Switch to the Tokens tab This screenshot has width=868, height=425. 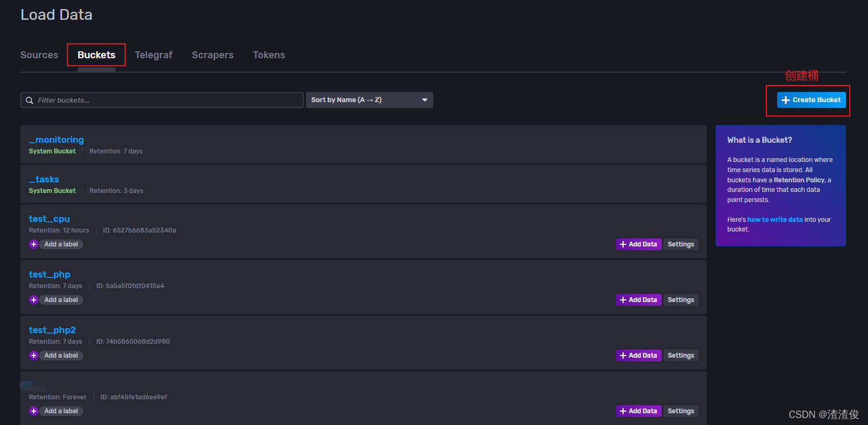click(x=269, y=55)
